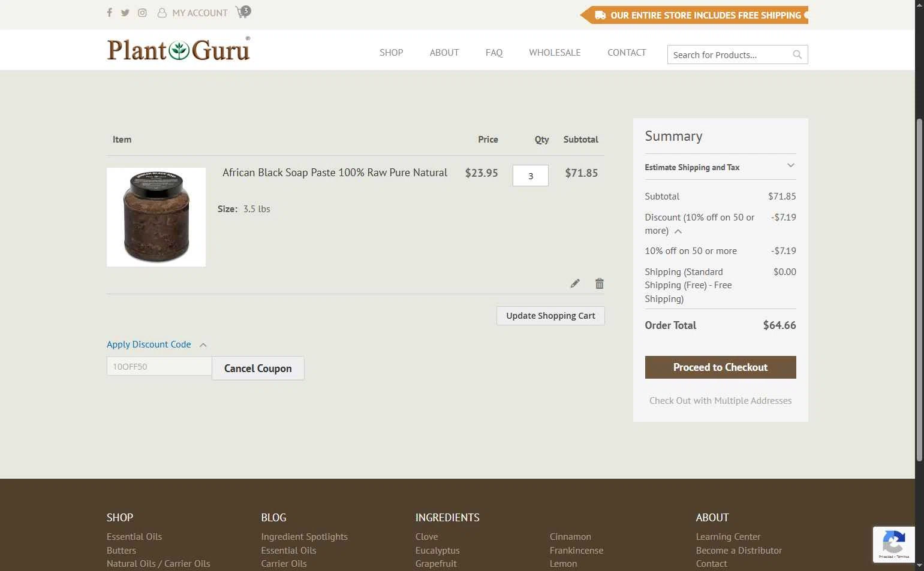Open Carrier Oils blog link
The image size is (924, 571).
tap(284, 564)
